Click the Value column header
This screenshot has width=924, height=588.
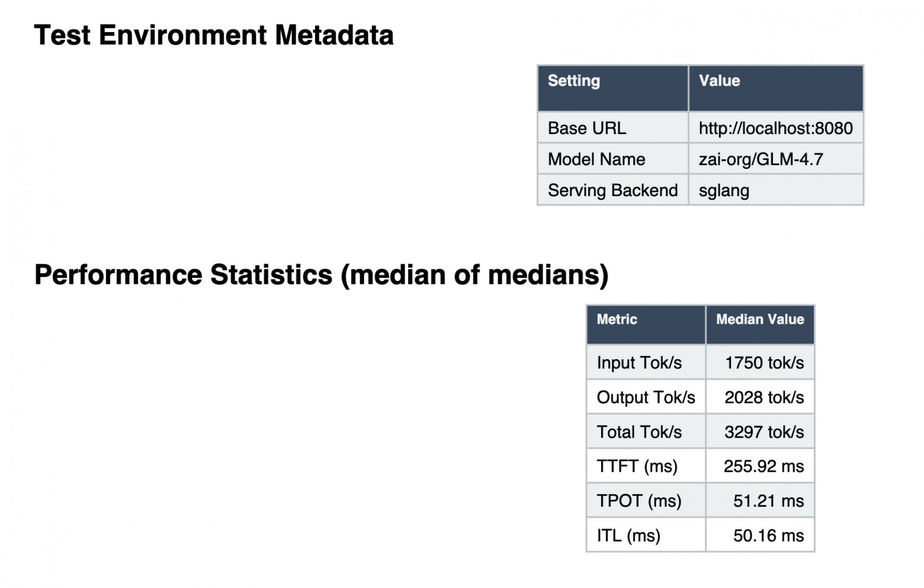tap(719, 81)
